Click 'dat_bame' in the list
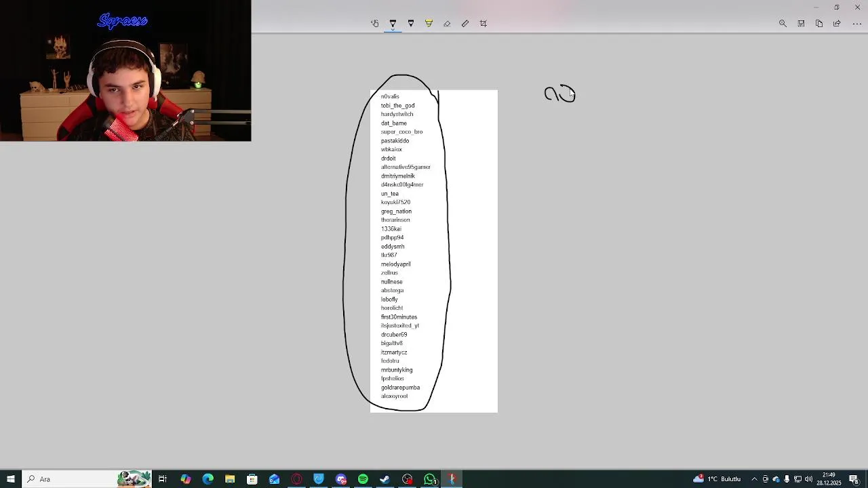The width and height of the screenshot is (868, 488). coord(394,123)
